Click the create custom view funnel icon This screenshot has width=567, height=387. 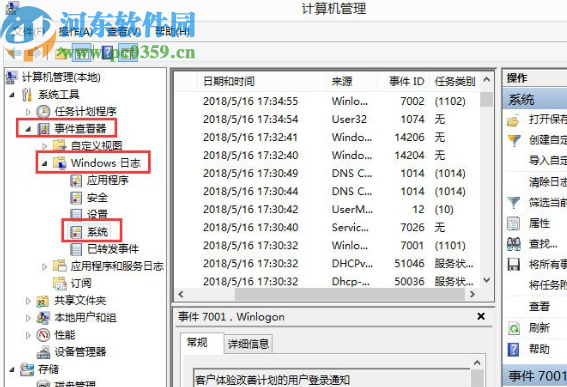click(514, 140)
